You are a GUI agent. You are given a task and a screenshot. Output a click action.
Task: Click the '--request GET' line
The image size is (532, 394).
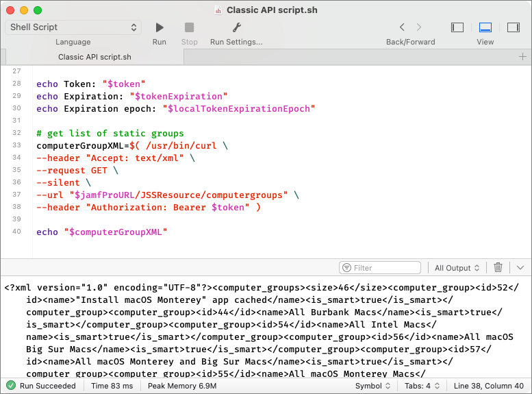(x=77, y=170)
